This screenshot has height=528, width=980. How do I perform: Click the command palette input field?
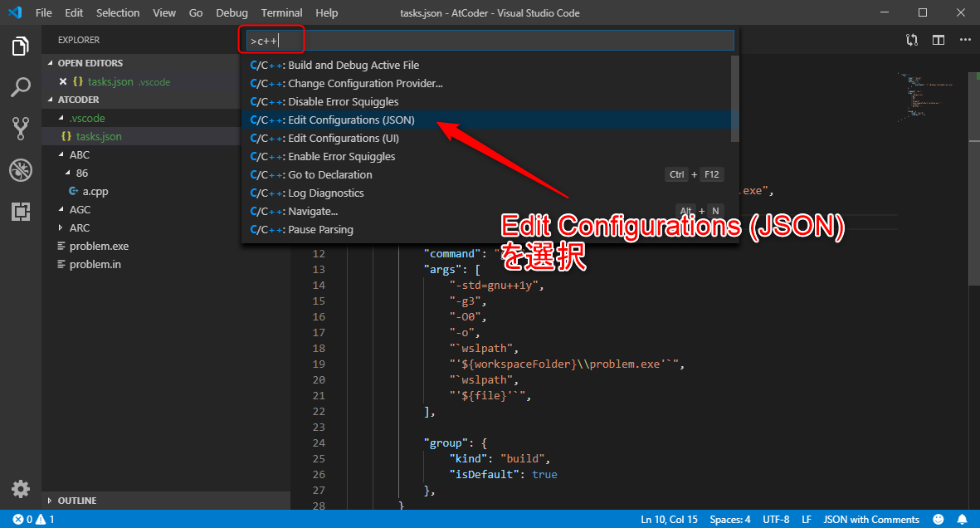(490, 41)
